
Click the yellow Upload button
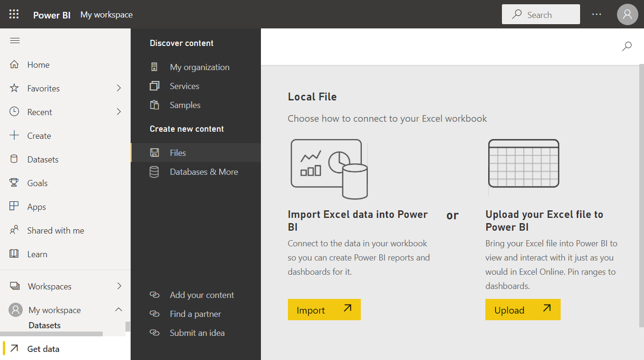523,309
